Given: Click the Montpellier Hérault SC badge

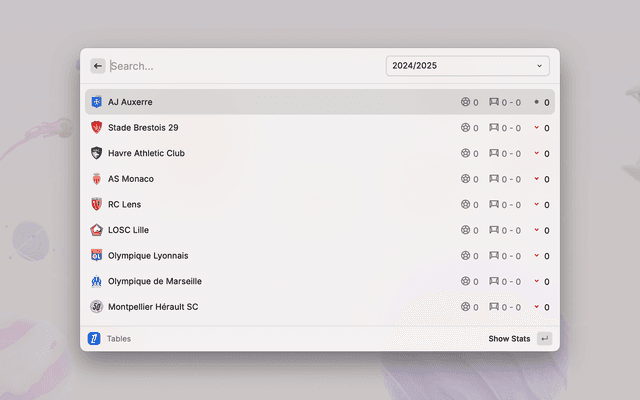Looking at the screenshot, I should click(x=97, y=307).
